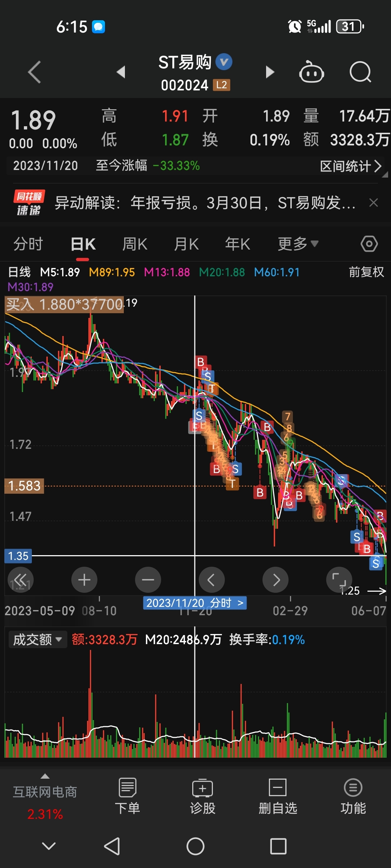Viewport: 391px width, 868px height.
Task: Move the cursor left one candle
Action: [212, 580]
